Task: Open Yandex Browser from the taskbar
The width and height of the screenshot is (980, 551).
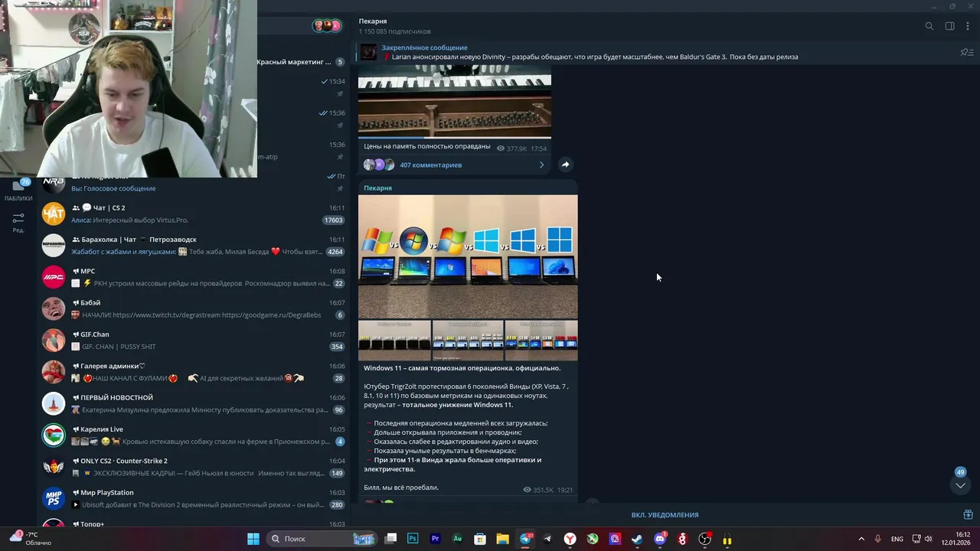Action: [x=570, y=539]
